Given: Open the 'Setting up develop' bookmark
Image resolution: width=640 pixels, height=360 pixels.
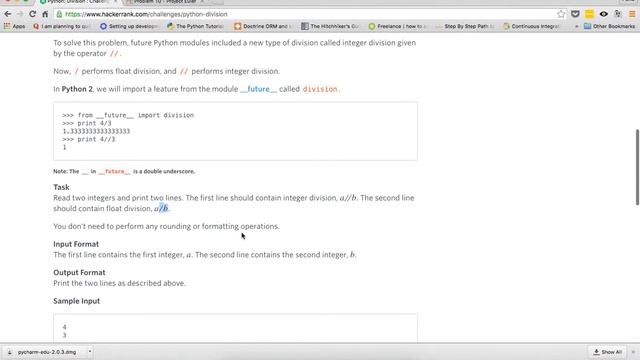Looking at the screenshot, I should pos(129,26).
